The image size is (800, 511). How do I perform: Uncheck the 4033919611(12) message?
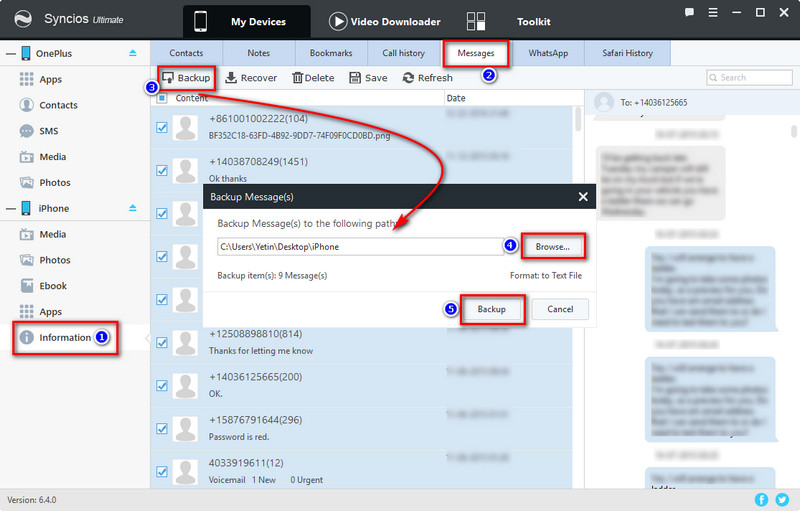162,472
